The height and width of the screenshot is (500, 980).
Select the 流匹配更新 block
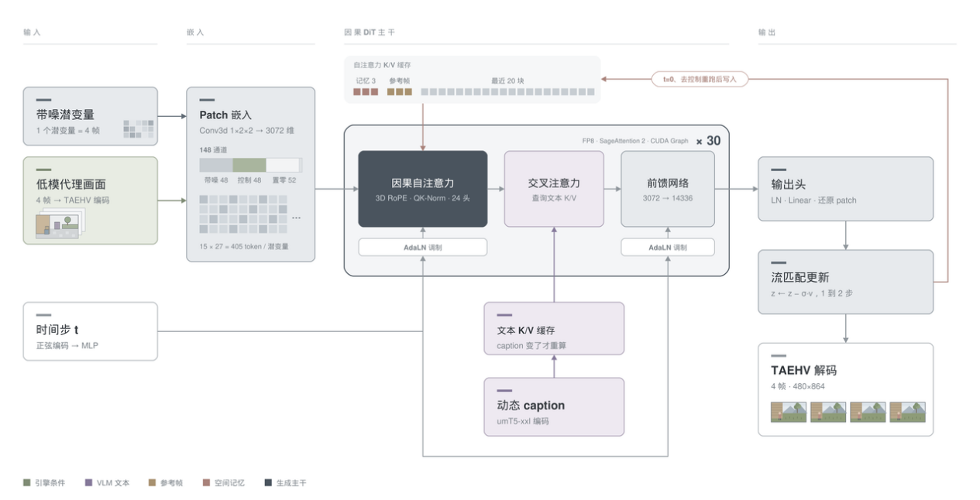[845, 282]
